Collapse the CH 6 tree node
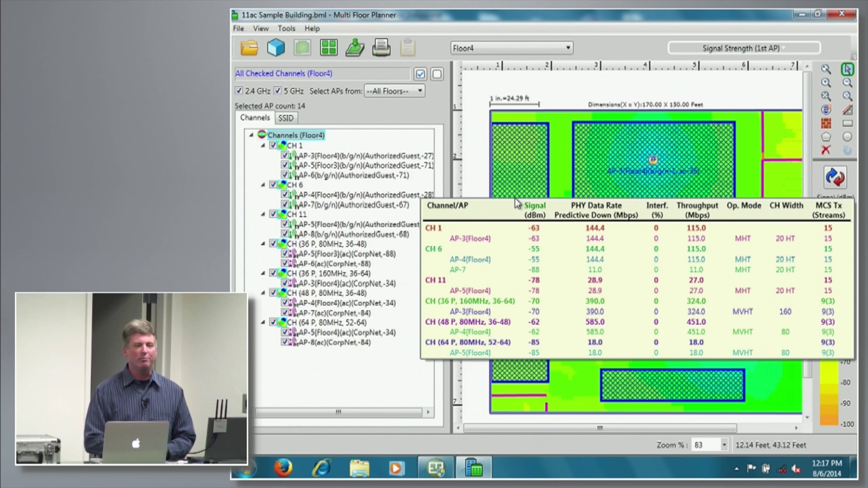Viewport: 868px width, 488px height. 263,185
